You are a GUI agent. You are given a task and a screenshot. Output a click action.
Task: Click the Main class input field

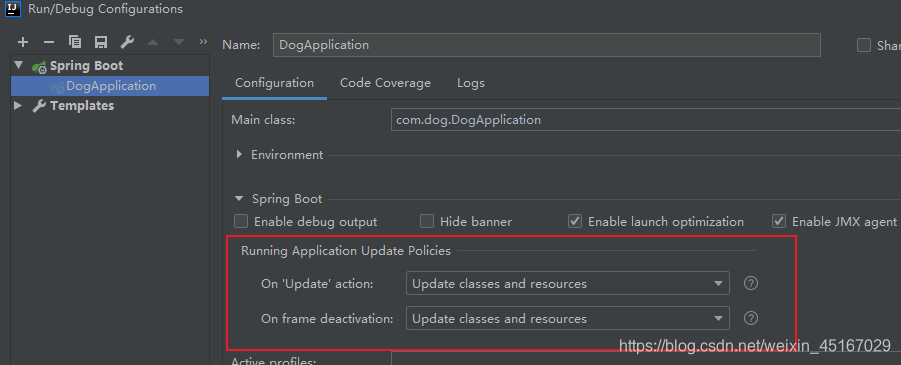point(646,120)
